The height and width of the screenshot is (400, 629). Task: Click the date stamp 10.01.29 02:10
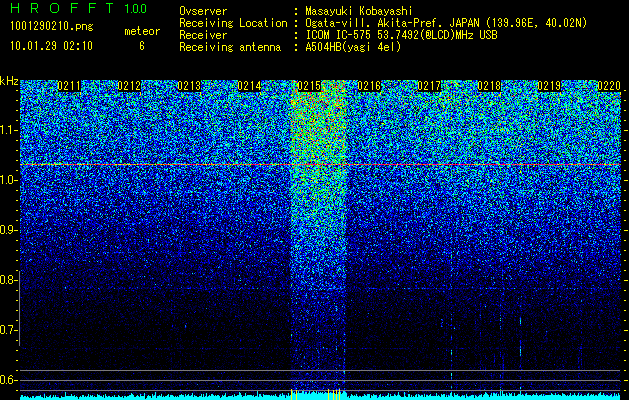click(51, 46)
